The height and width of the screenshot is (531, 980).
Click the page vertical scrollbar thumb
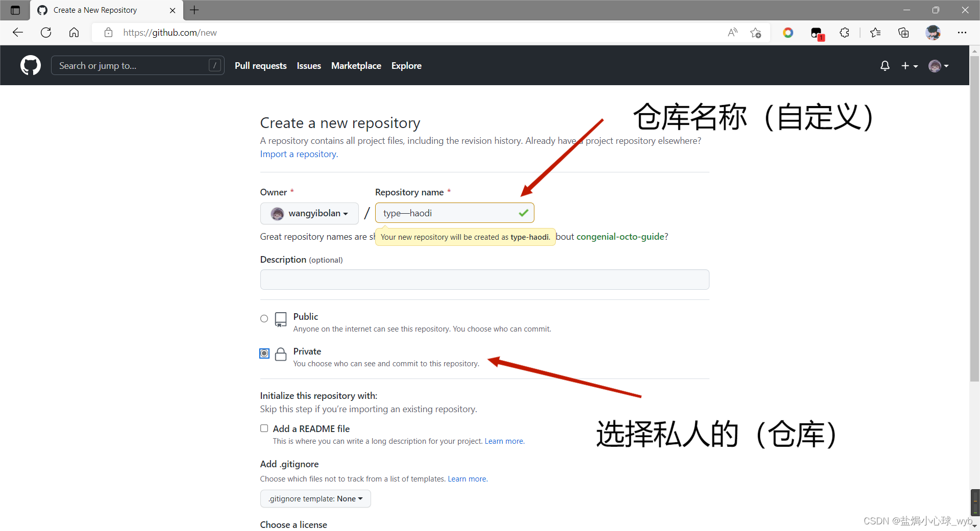pos(974,219)
